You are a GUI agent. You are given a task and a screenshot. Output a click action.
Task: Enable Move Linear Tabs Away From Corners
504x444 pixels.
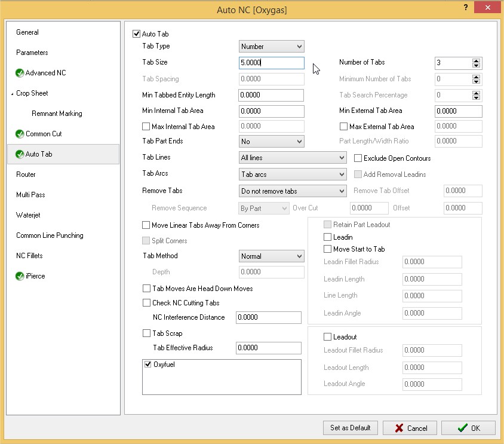pos(146,225)
